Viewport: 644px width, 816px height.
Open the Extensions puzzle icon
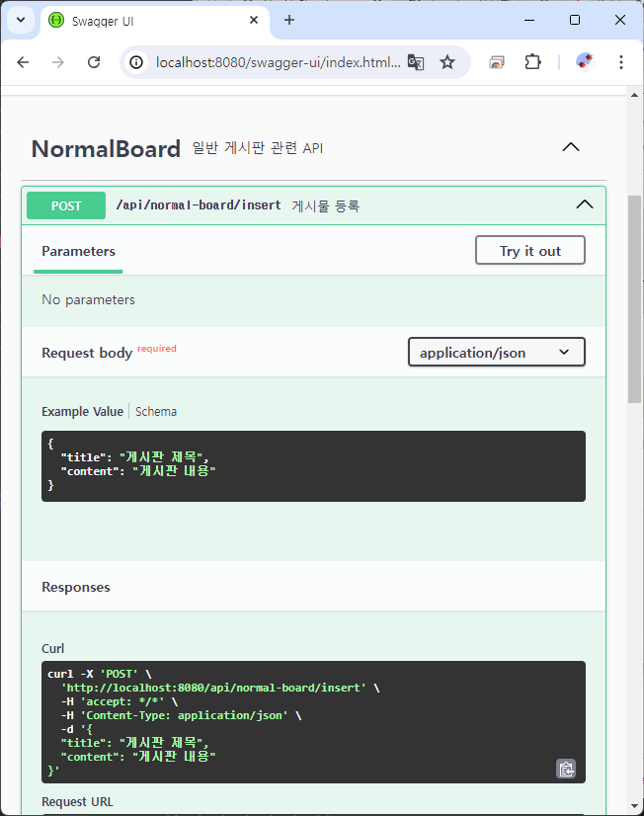[x=532, y=62]
